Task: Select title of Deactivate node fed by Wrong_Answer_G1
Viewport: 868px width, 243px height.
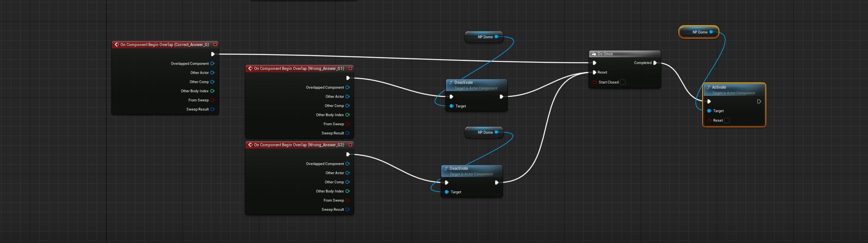Action: 464,82
